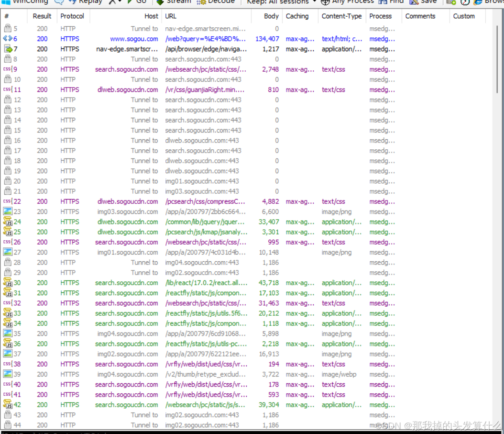This screenshot has height=434, width=504.
Task: Click the /vr/css/guanjiaRight.min URL cell
Action: tap(205, 90)
